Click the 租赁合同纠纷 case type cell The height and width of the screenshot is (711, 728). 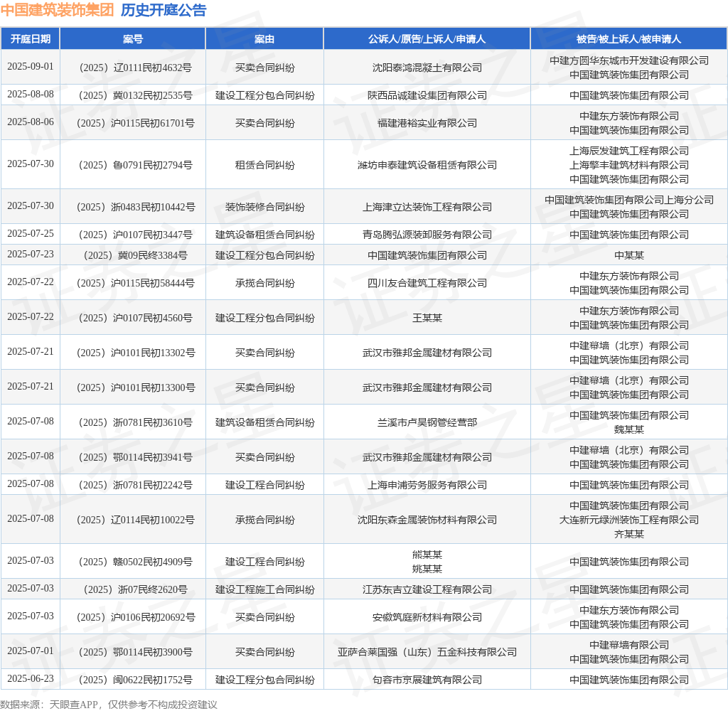point(264,165)
